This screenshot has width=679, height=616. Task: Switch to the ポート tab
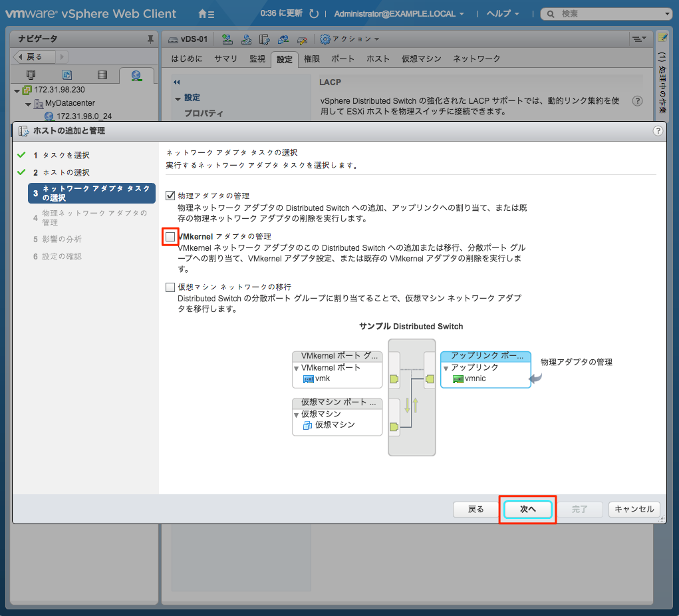(343, 59)
